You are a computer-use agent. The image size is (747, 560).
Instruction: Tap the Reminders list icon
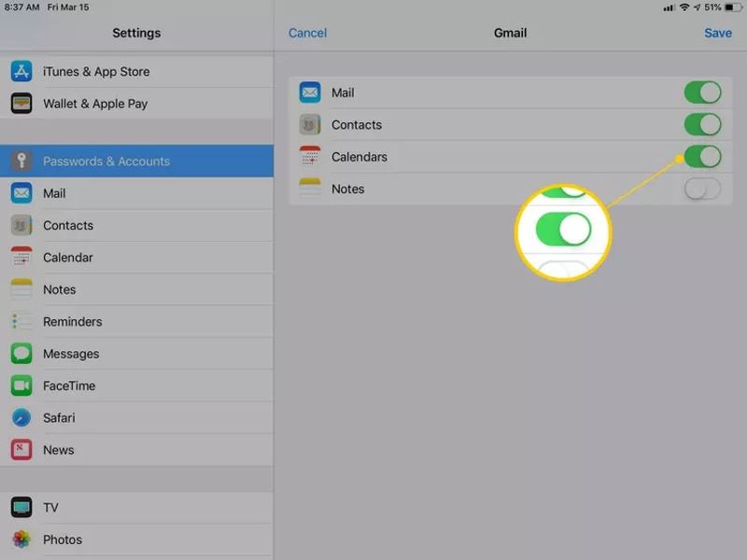(21, 322)
